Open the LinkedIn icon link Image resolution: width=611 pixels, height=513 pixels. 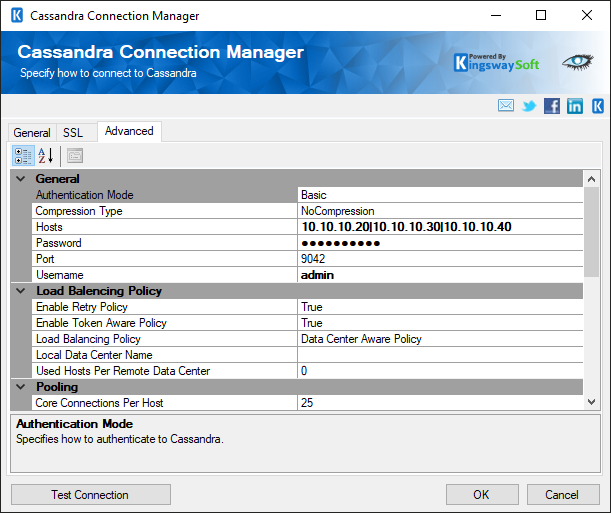575,106
